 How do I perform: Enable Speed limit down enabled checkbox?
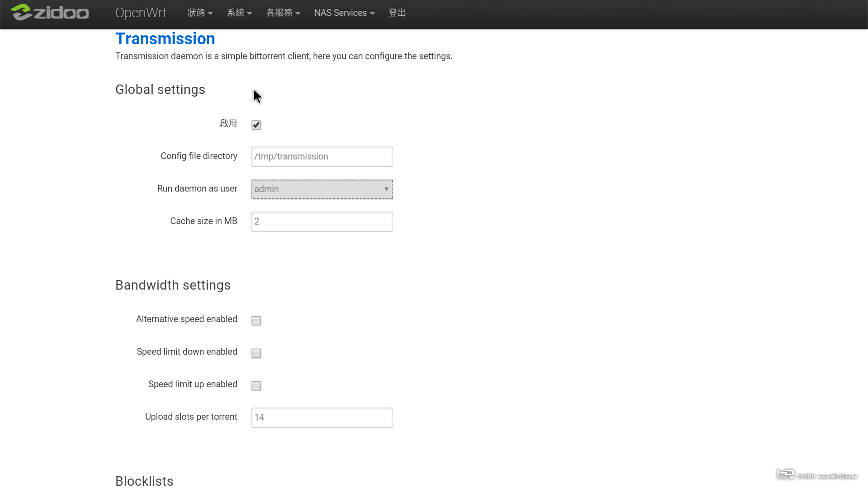(256, 353)
